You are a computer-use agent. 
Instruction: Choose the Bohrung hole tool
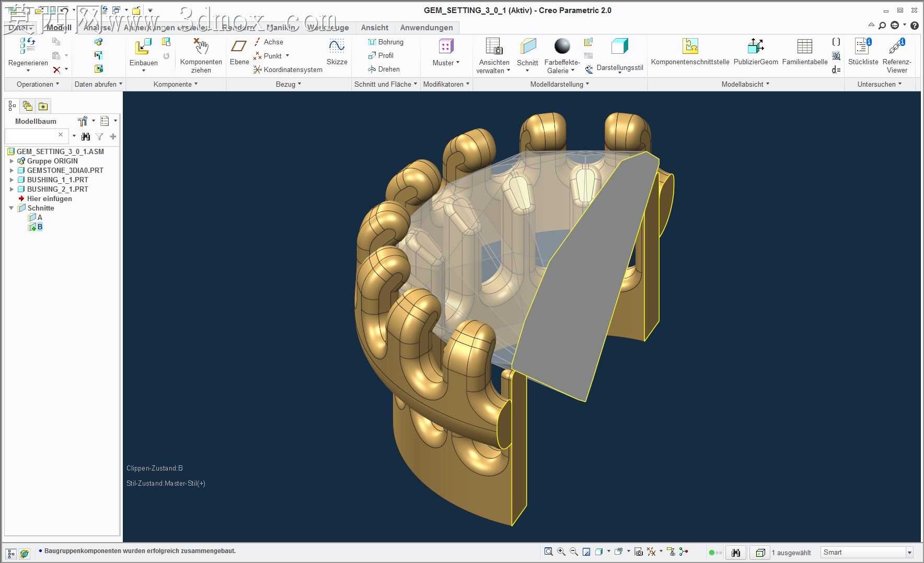point(386,42)
